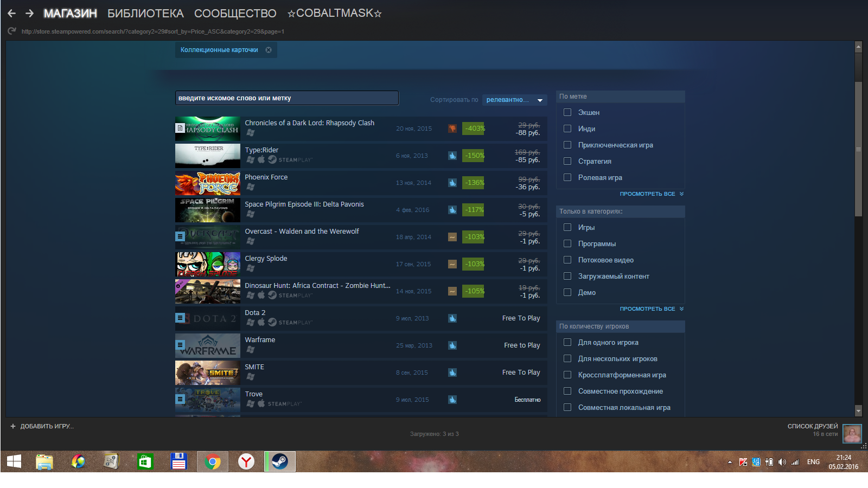
Task: Tick the Игры category checkbox
Action: pyautogui.click(x=567, y=227)
